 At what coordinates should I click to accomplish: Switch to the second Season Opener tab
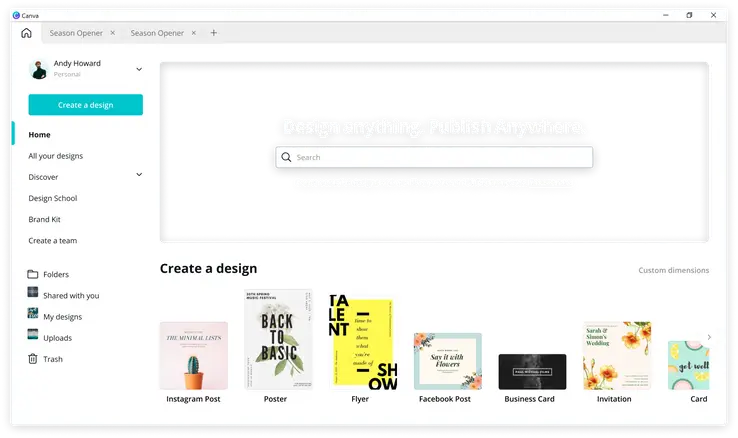pyautogui.click(x=157, y=33)
